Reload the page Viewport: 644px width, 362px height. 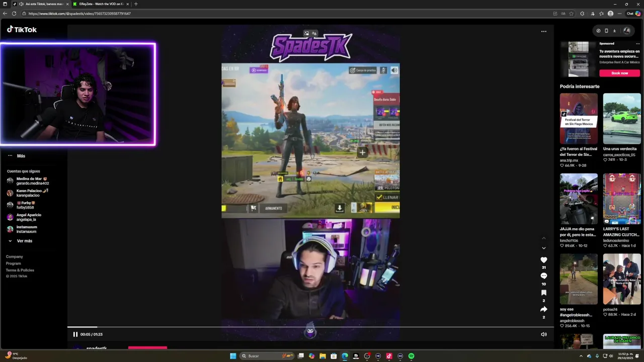tap(14, 14)
